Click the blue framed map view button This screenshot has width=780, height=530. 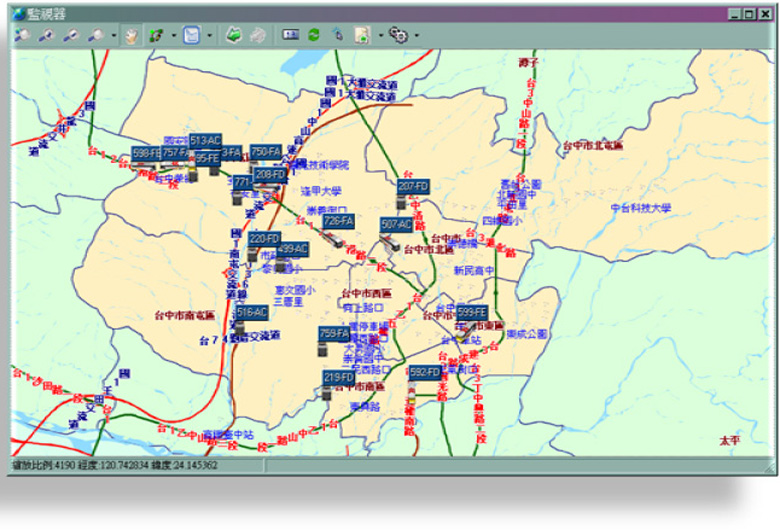(x=192, y=35)
